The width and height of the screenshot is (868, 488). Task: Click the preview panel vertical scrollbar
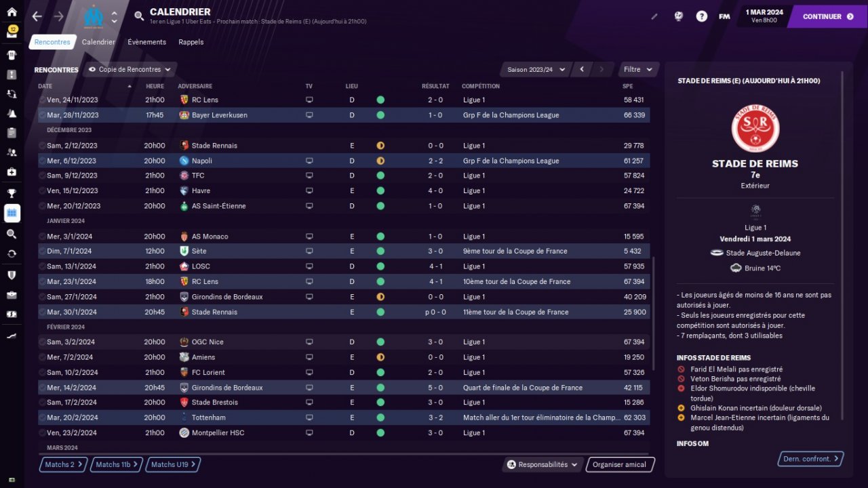(x=843, y=244)
